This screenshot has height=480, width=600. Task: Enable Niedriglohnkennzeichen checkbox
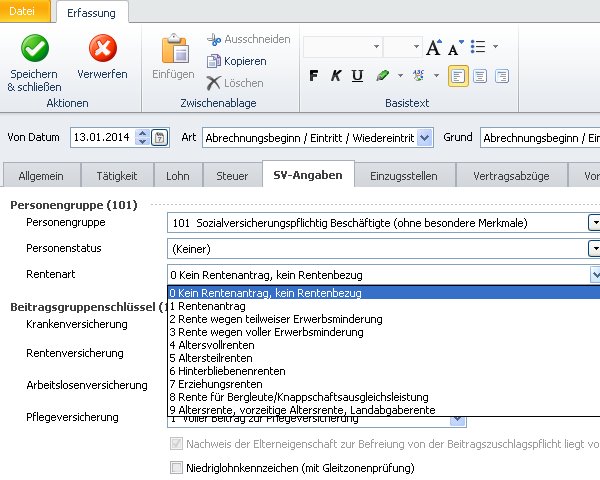click(177, 467)
